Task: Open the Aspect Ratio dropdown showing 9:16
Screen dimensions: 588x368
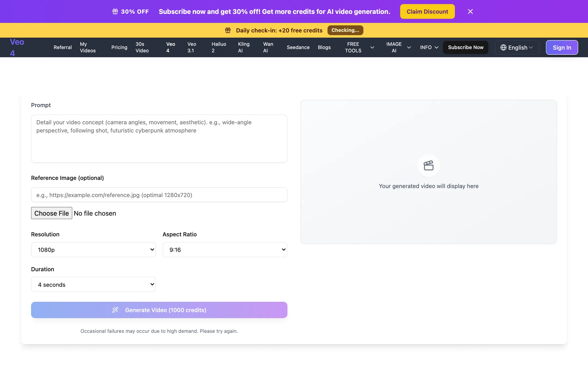Action: pyautogui.click(x=225, y=250)
